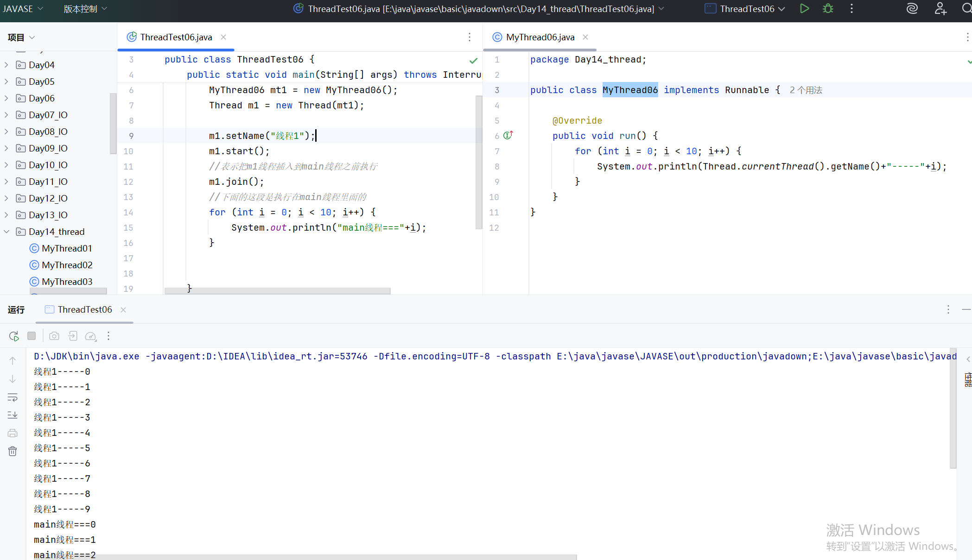Stop the running process
972x560 pixels.
[x=32, y=336]
